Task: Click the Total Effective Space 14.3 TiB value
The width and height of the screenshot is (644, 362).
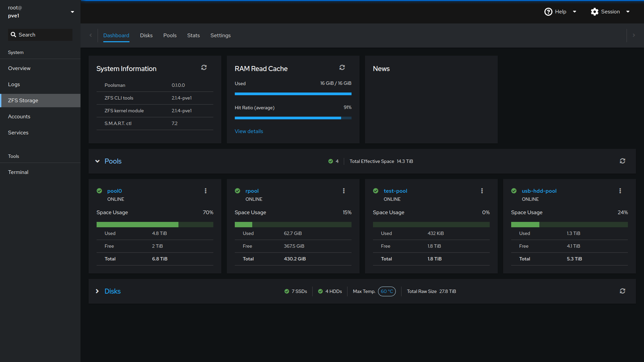Action: coord(405,161)
